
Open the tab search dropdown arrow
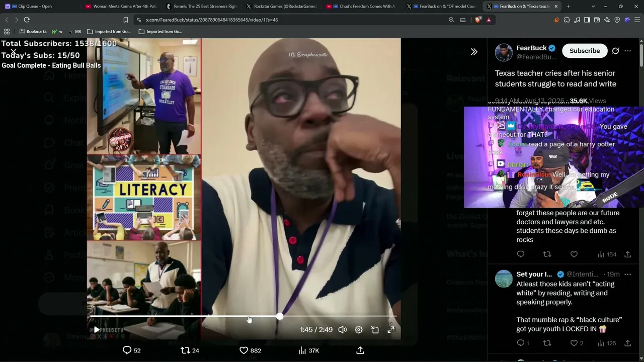click(593, 7)
